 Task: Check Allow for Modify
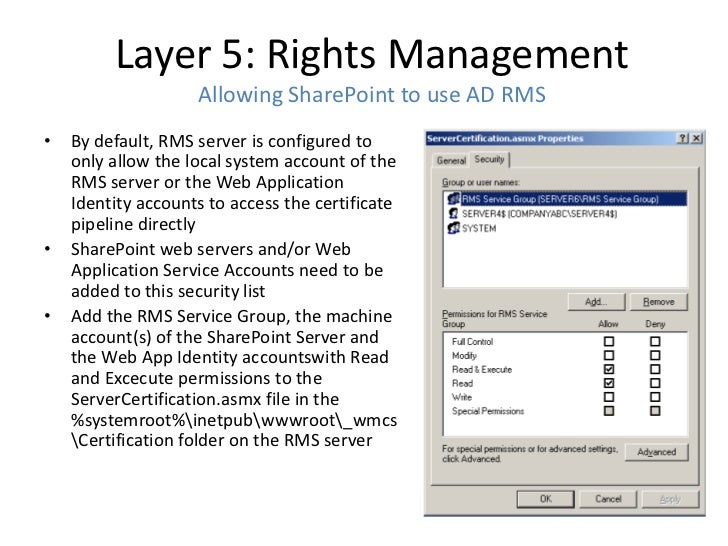[x=609, y=356]
